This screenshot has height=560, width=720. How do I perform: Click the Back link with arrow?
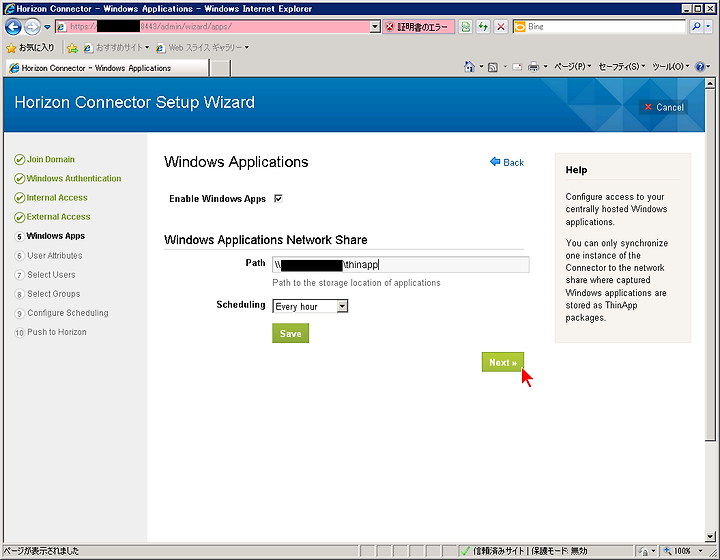tap(507, 162)
